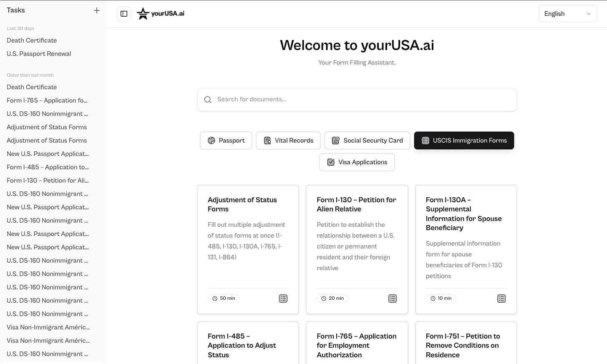Click the 10 min duration badge
This screenshot has height=364, width=607.
tap(441, 299)
